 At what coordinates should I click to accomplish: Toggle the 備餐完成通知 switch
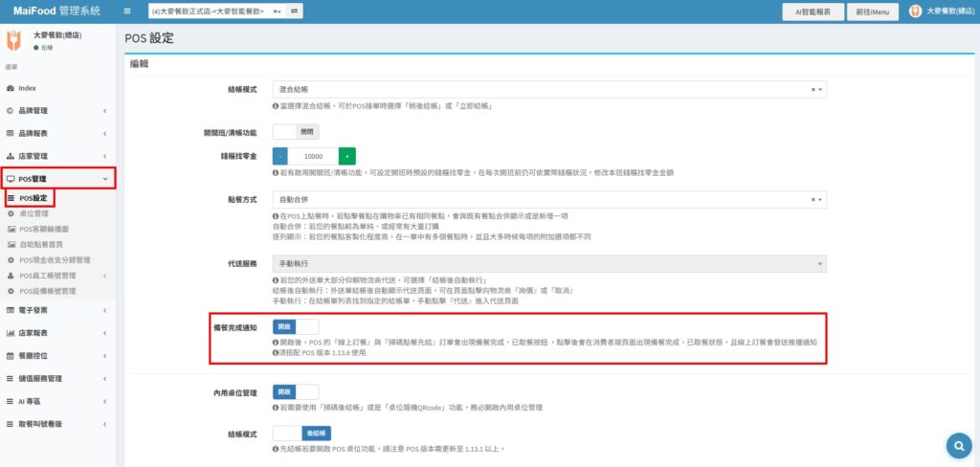(296, 327)
